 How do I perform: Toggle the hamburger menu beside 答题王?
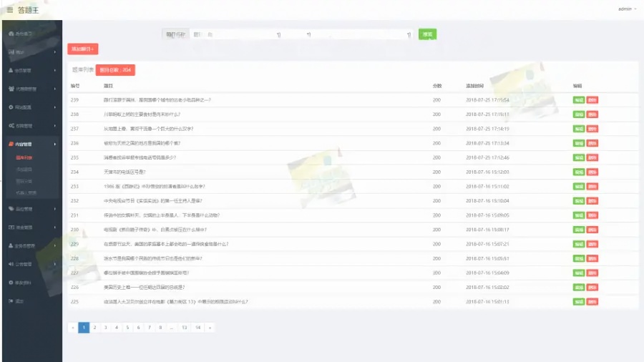(x=10, y=9)
